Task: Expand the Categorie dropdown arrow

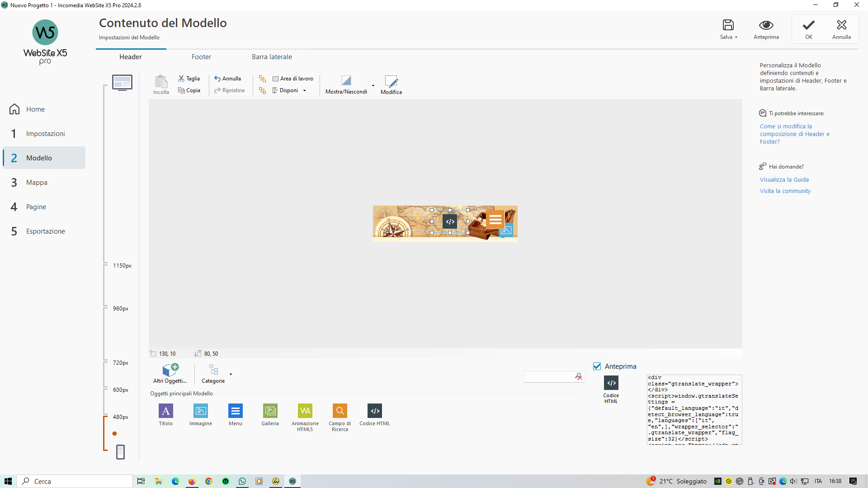Action: pyautogui.click(x=231, y=374)
